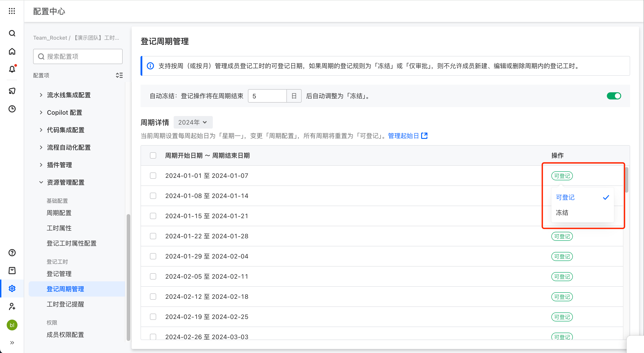
Task: Click 可登记 tag for 2024-01-29 row
Action: coord(562,257)
